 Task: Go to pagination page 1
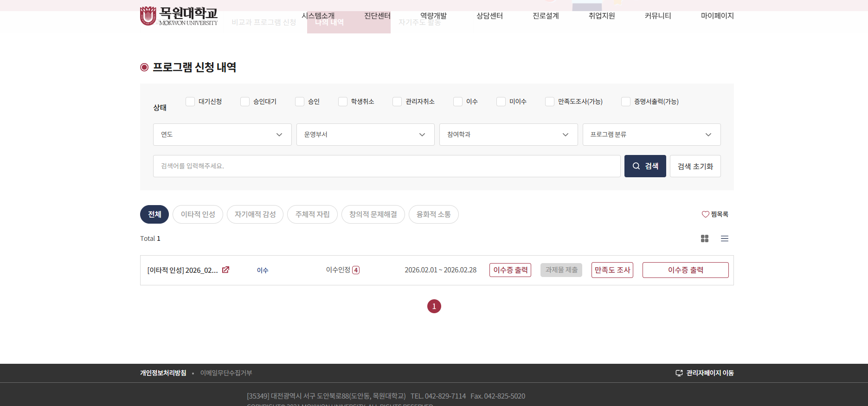[x=434, y=306]
